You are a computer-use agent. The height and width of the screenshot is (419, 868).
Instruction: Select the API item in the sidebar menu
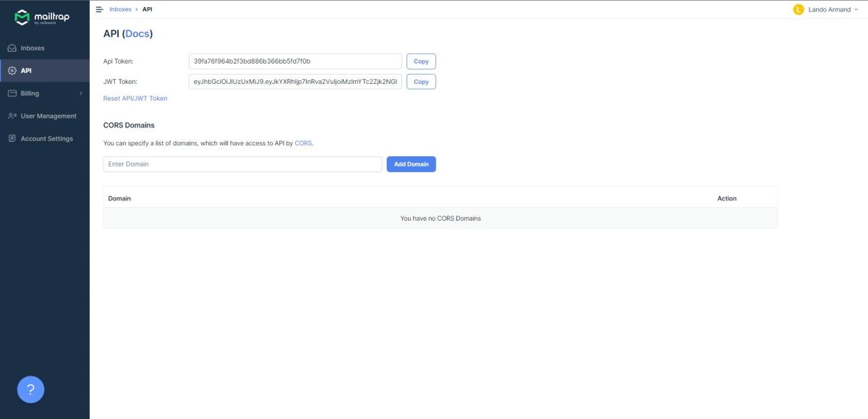[25, 70]
